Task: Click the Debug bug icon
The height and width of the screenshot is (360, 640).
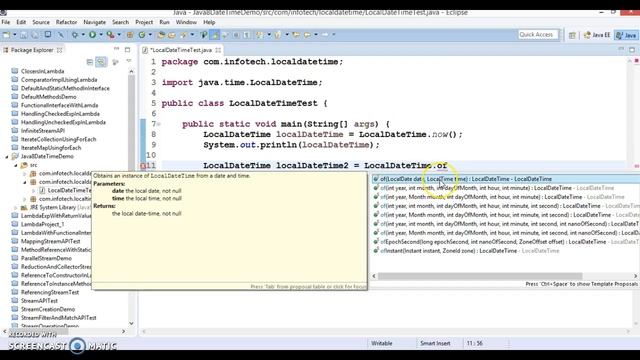Action: [75, 35]
